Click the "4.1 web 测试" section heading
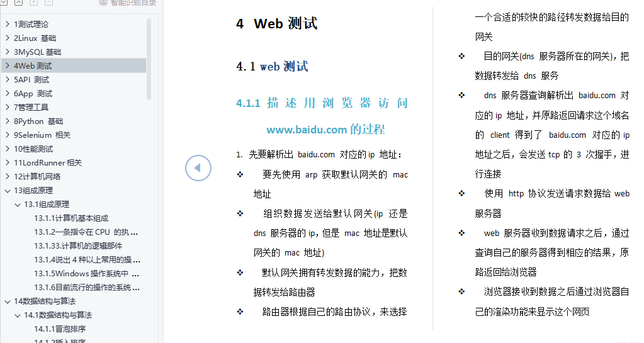Viewport: 644px width, 343px height. point(273,66)
